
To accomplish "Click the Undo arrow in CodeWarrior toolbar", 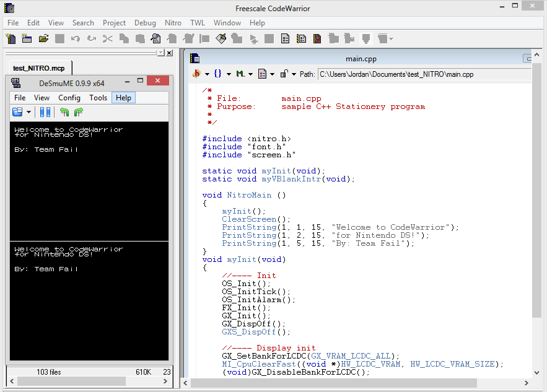I will pos(76,38).
